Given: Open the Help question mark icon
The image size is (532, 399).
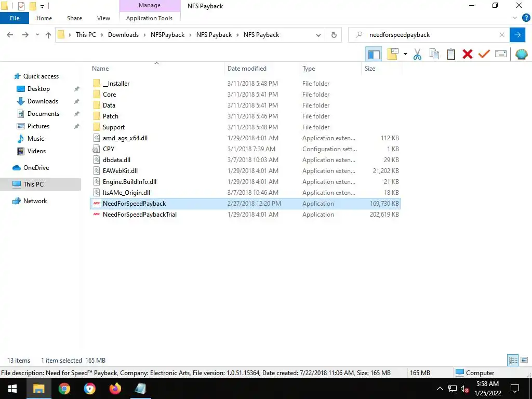Looking at the screenshot, I should [526, 18].
